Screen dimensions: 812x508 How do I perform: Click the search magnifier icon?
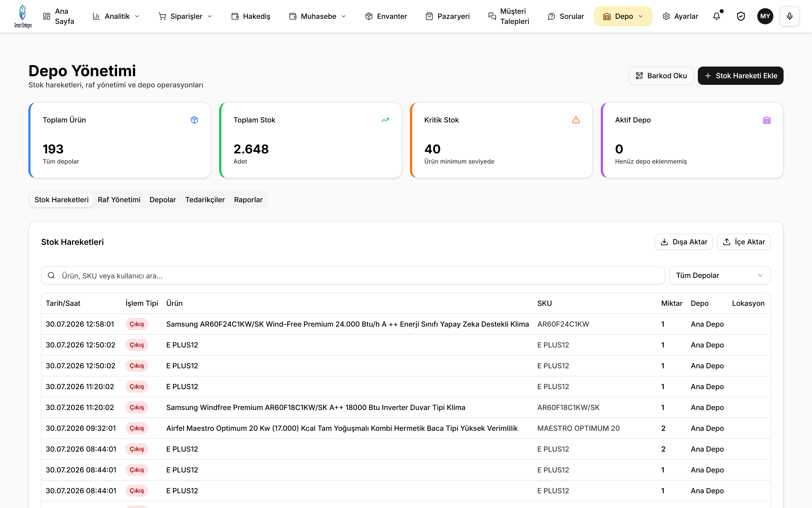[51, 276]
